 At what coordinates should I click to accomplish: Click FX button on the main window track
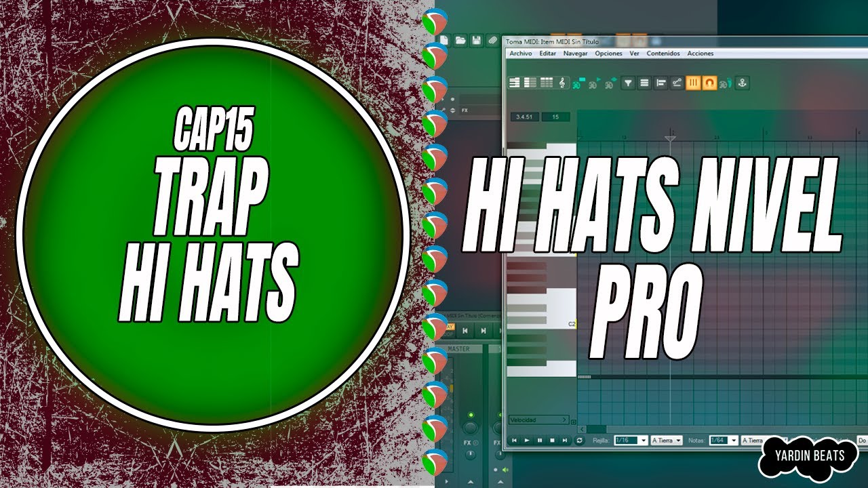[465, 110]
